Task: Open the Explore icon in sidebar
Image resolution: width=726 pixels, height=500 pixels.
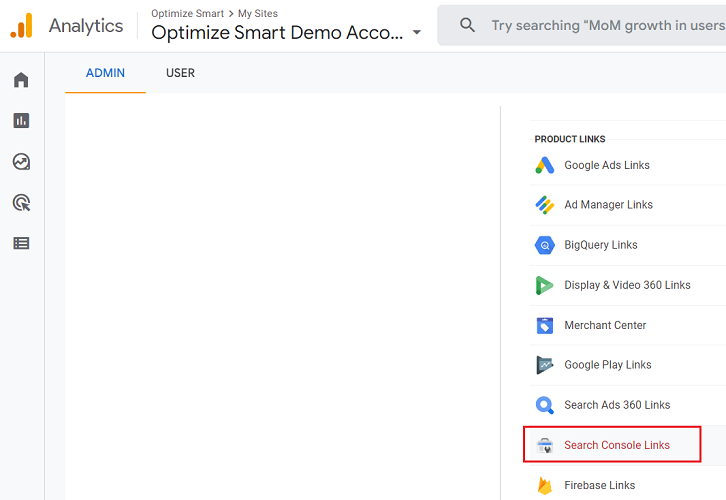Action: (x=21, y=162)
